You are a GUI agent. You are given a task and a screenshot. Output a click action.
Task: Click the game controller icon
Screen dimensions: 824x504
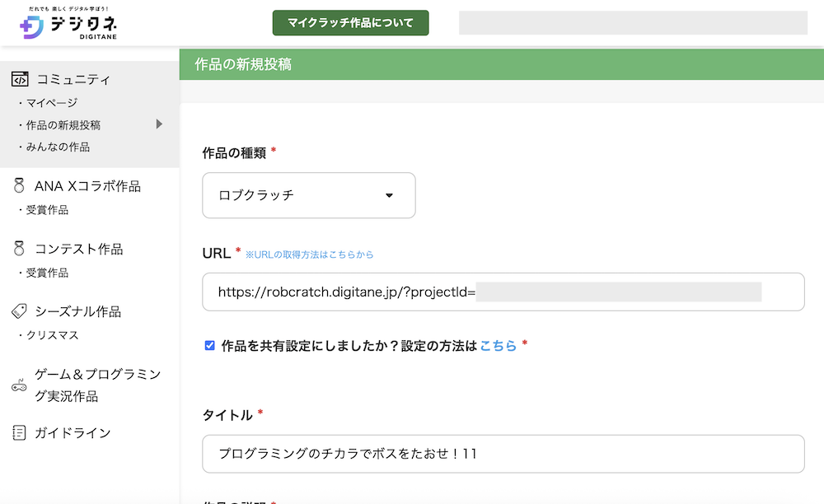[x=19, y=385]
